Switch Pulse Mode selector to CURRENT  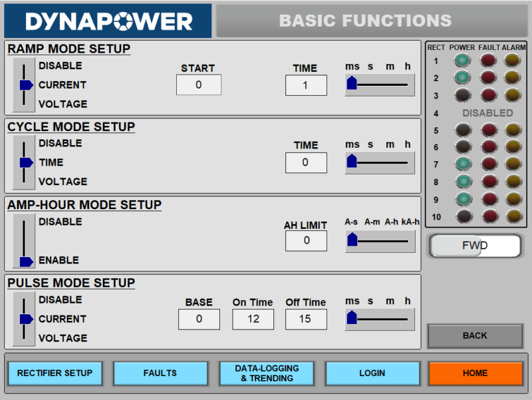pos(23,319)
